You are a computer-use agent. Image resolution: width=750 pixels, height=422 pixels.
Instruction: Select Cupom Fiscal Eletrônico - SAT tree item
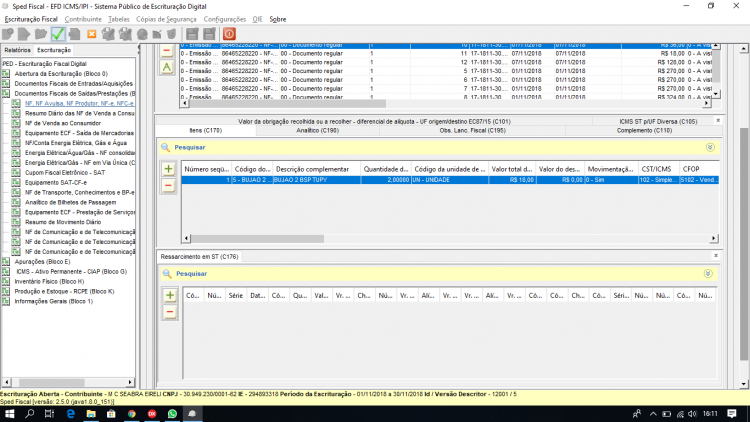(65, 172)
